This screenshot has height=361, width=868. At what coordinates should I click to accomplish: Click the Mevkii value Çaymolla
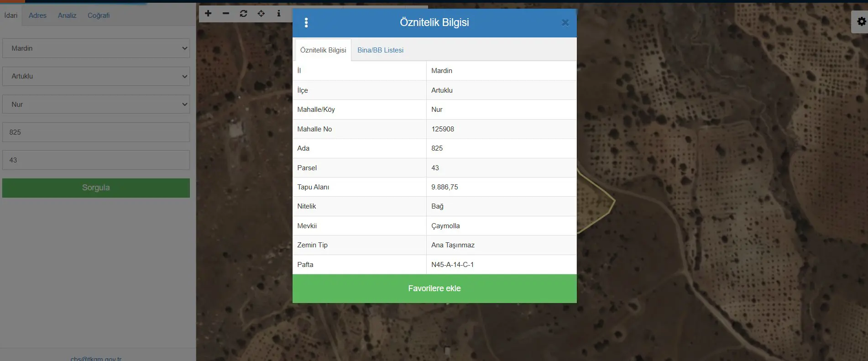[445, 226]
